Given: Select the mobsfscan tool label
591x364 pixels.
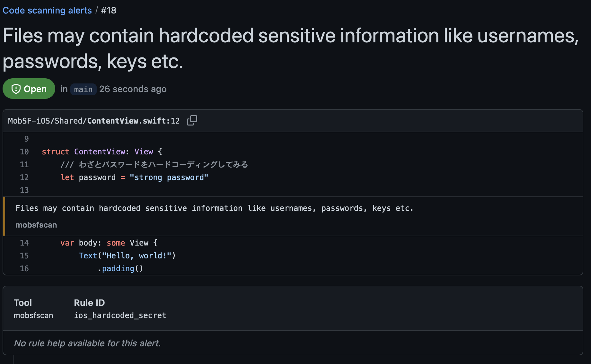Looking at the screenshot, I should click(36, 225).
